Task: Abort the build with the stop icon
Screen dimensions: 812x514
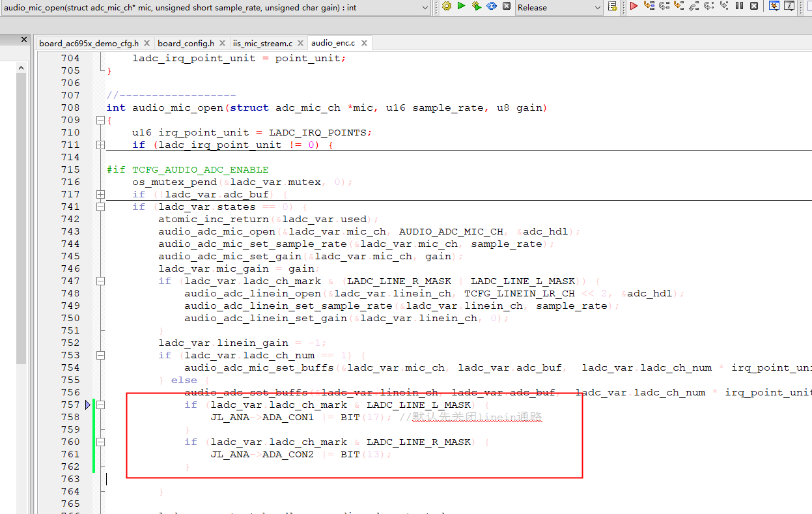Action: [x=506, y=6]
